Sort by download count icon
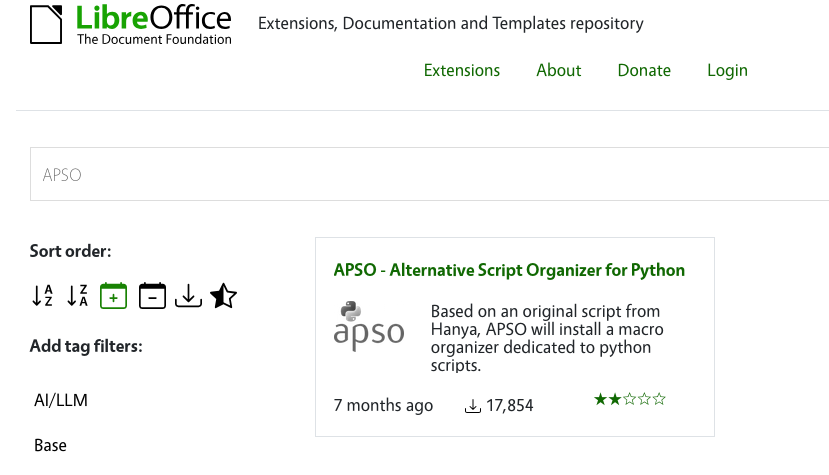This screenshot has height=475, width=829. click(x=188, y=296)
